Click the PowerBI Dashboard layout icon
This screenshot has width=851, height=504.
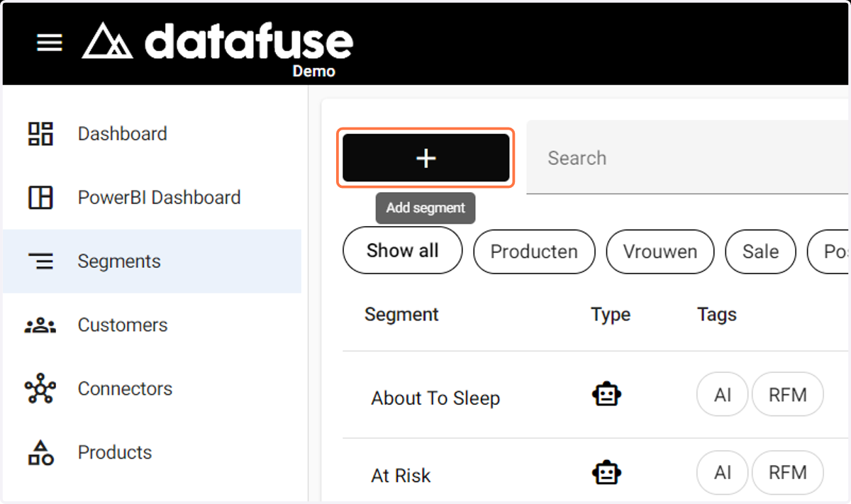[40, 198]
